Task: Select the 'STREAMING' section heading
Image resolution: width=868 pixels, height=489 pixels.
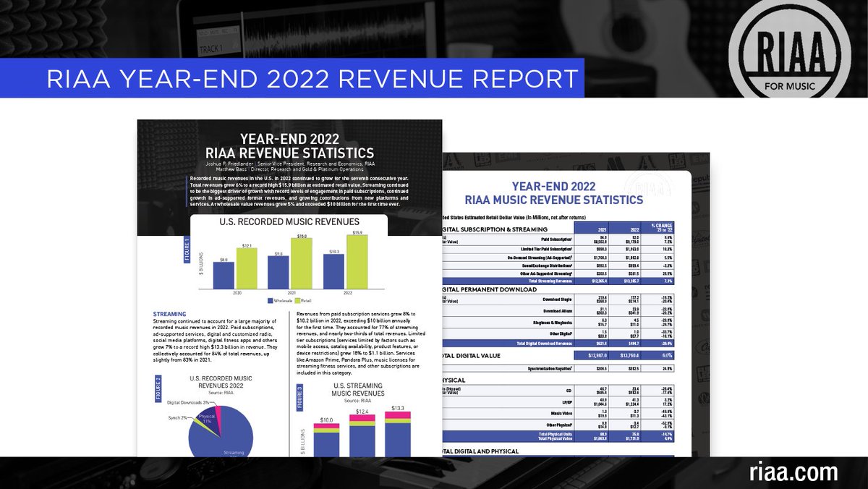Action: click(171, 315)
